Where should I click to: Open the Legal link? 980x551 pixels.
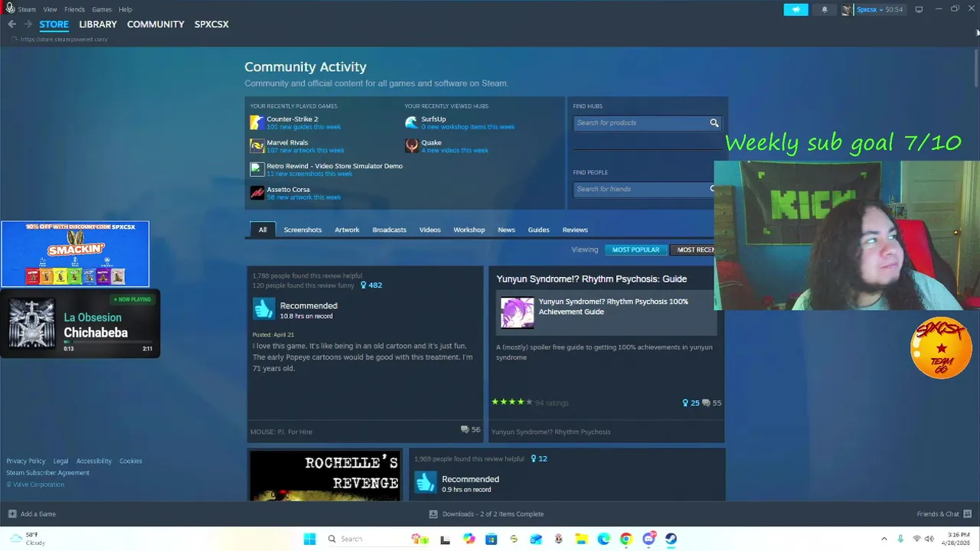tap(60, 461)
